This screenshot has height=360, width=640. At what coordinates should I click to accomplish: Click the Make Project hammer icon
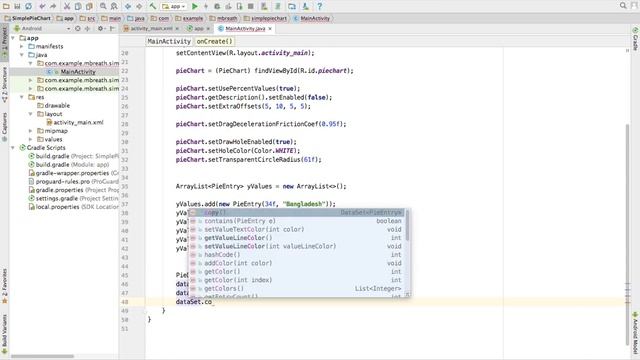point(153,6)
